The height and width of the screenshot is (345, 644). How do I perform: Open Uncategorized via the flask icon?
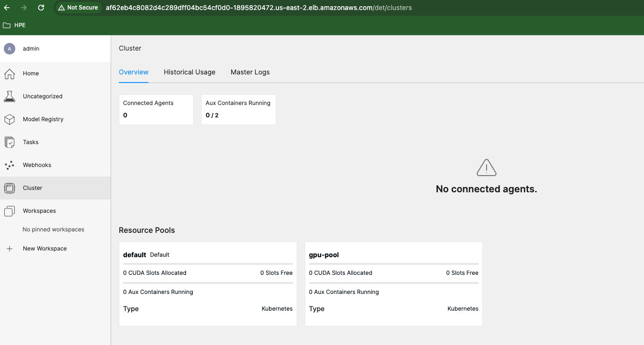[x=10, y=96]
